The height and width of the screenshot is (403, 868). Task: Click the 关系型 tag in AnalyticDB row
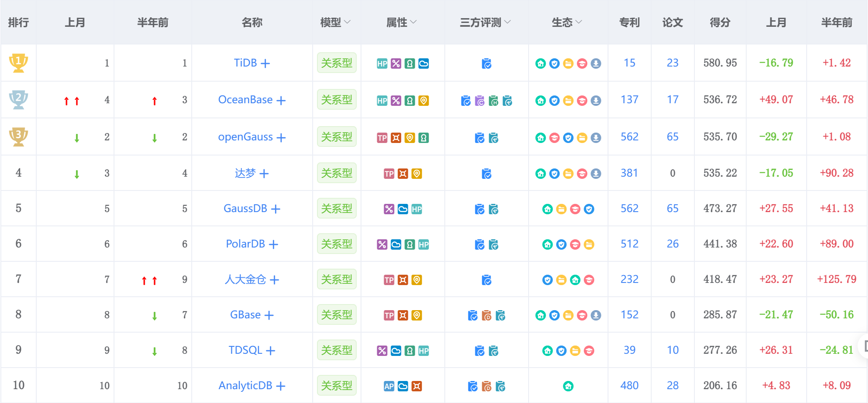click(337, 386)
